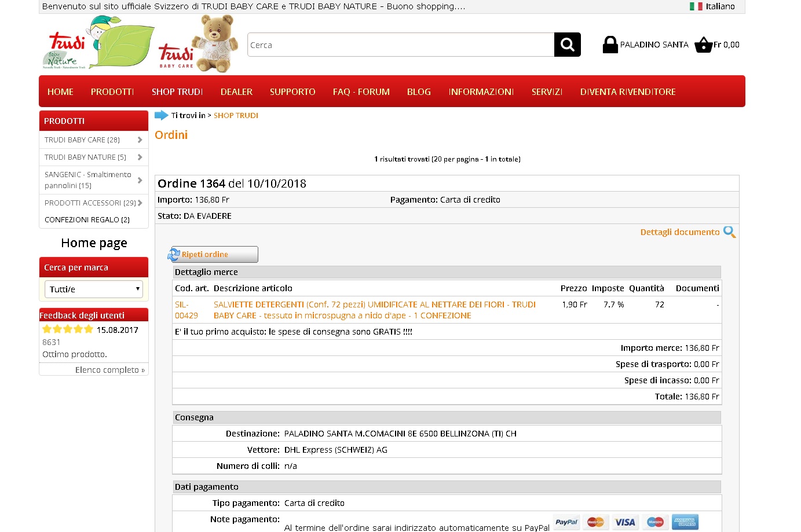Click the MasterCard payment logo
The image size is (801, 532).
pyautogui.click(x=596, y=522)
